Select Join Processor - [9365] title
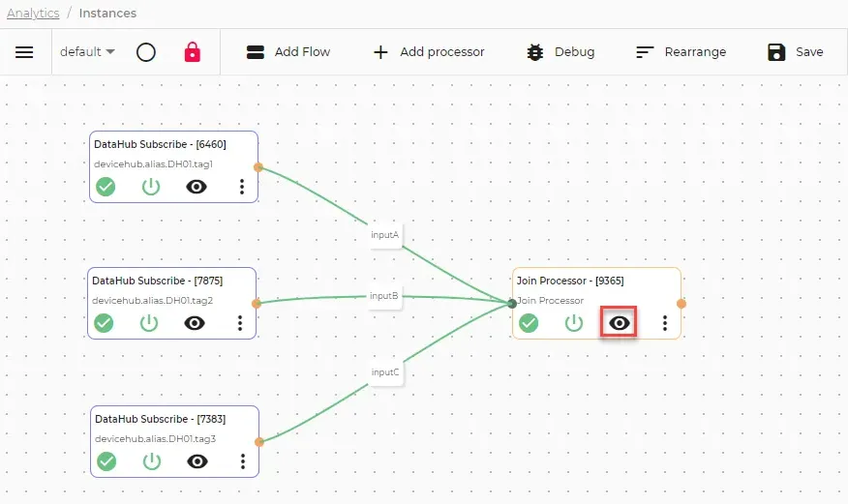848x504 pixels. [570, 281]
